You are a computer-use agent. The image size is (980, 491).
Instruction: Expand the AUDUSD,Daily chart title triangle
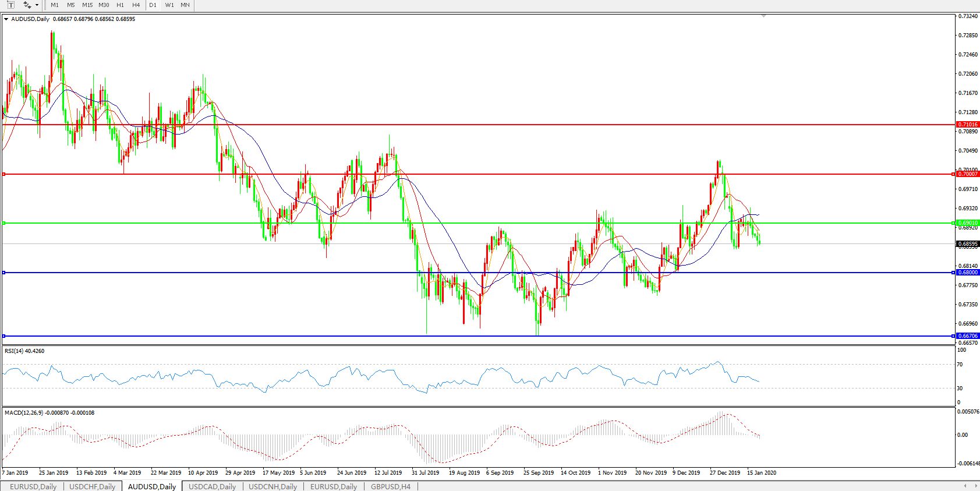[x=6, y=19]
